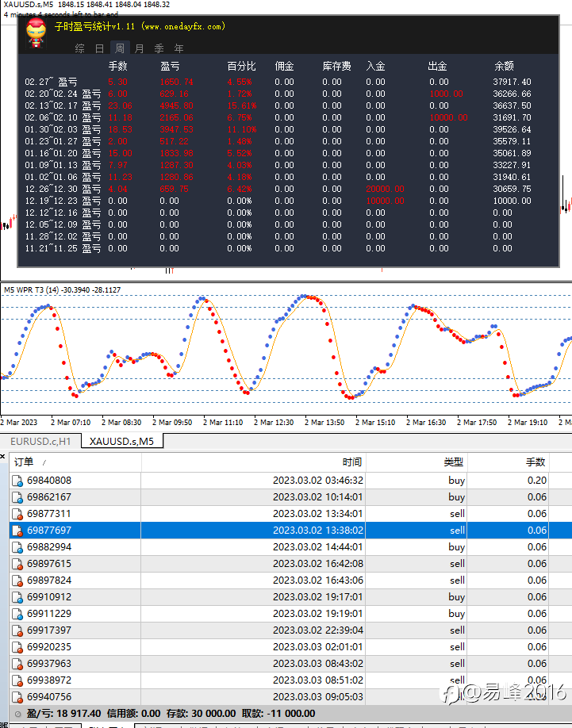This screenshot has height=728, width=572.
Task: Click the 02.13~02.17 盈亏 row label
Action: point(63,105)
